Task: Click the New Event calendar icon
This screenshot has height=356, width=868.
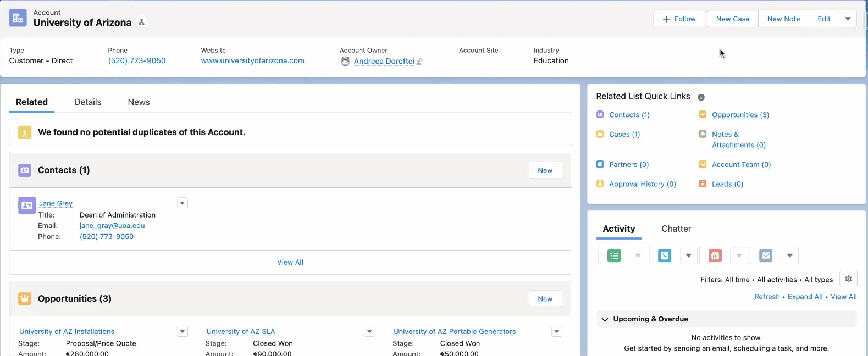Action: 715,255
